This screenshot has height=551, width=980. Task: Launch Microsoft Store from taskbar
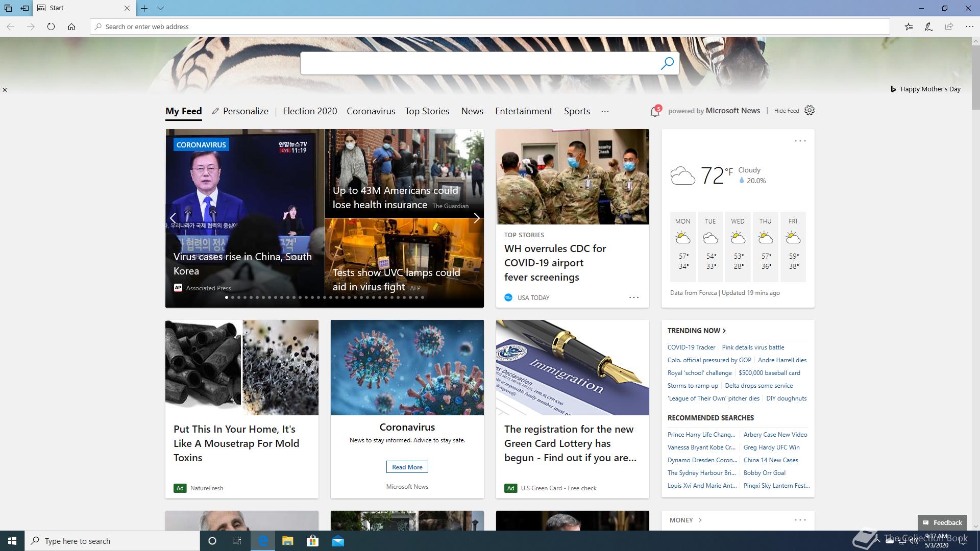312,541
